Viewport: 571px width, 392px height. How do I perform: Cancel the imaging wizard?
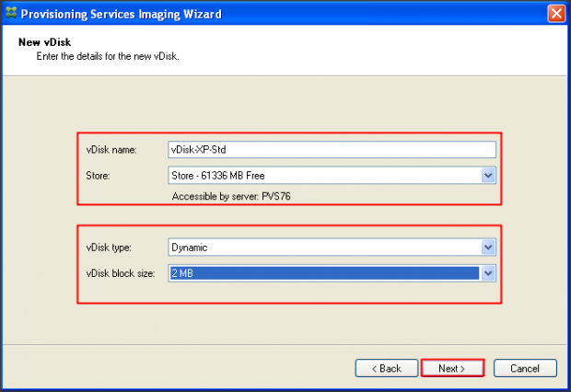tap(525, 368)
